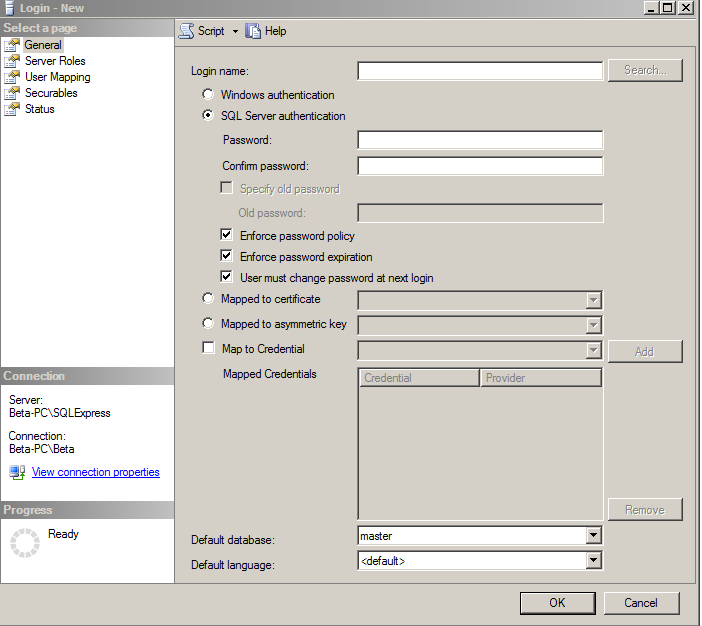This screenshot has height=626, width=702.
Task: Select SQL Server authentication radio button
Action: 208,116
